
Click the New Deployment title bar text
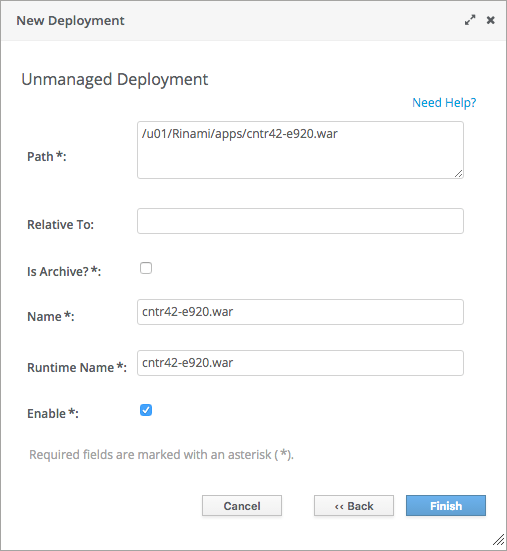(70, 20)
